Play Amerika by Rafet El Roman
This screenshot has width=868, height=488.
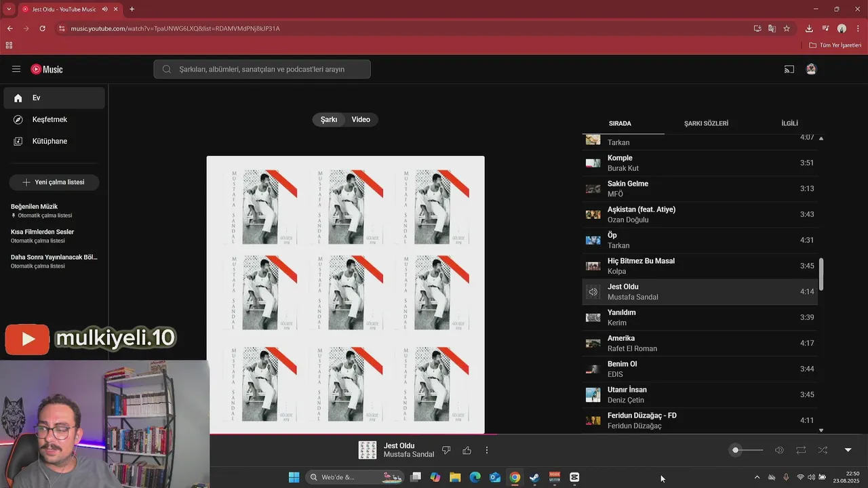click(700, 343)
